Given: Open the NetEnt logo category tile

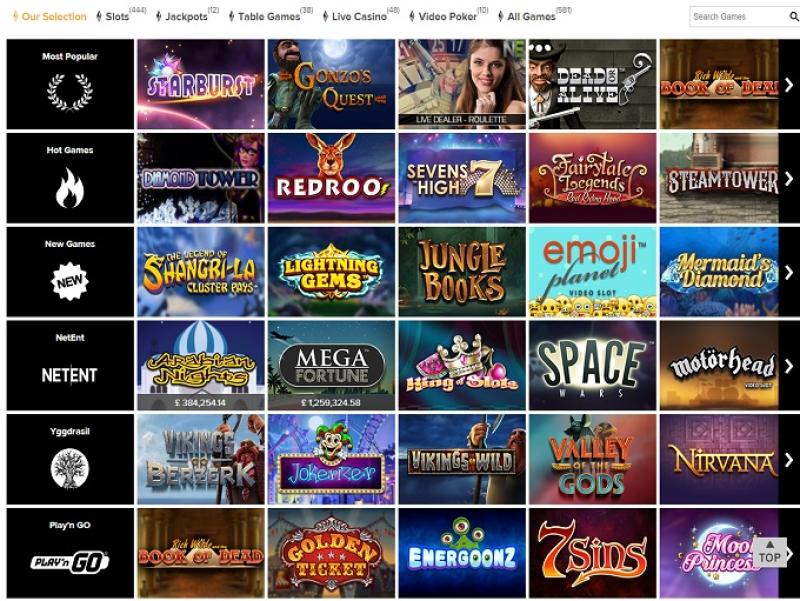Looking at the screenshot, I should tap(70, 365).
